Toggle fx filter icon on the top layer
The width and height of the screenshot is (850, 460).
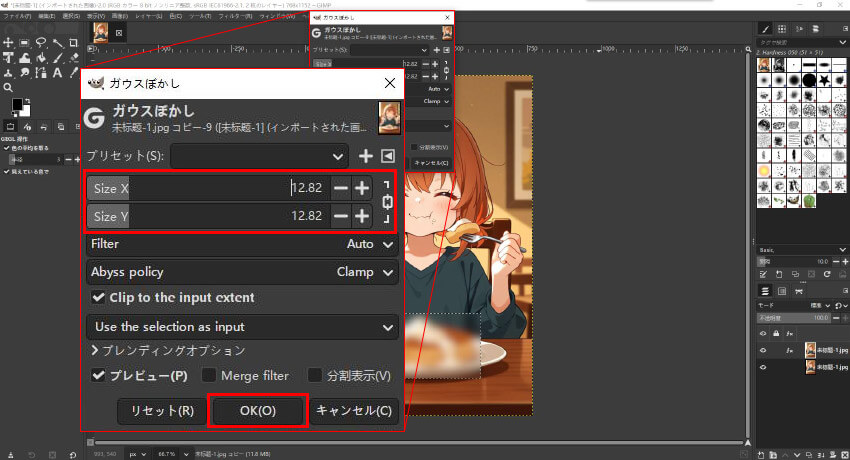[790, 351]
